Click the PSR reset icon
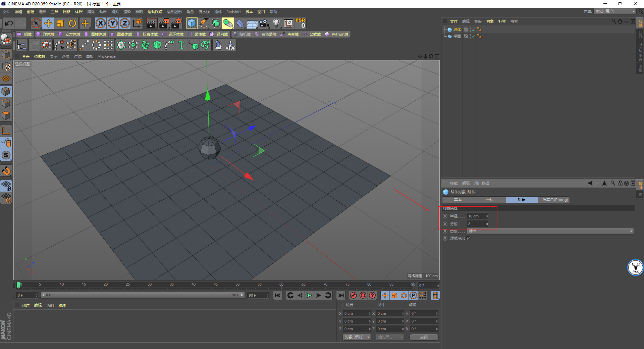The width and height of the screenshot is (644, 349). (x=301, y=23)
